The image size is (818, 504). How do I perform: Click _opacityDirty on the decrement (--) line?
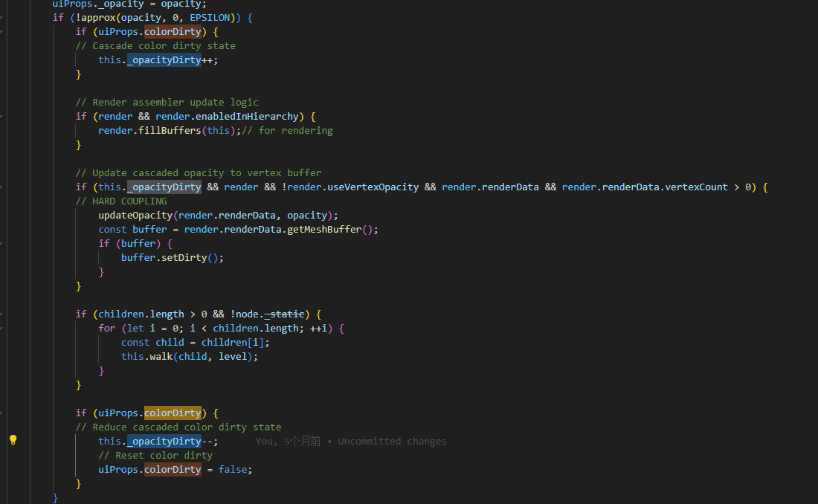click(164, 442)
